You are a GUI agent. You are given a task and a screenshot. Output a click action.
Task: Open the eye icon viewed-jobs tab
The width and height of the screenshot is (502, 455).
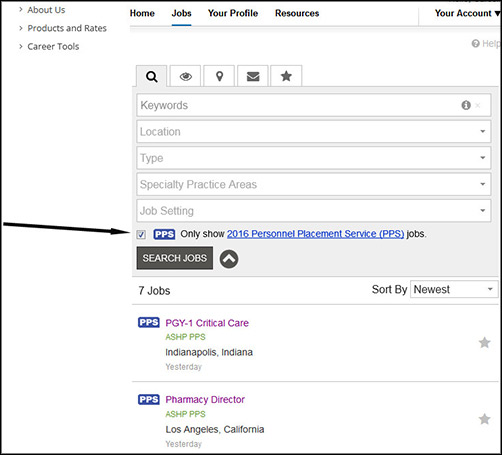pos(185,76)
